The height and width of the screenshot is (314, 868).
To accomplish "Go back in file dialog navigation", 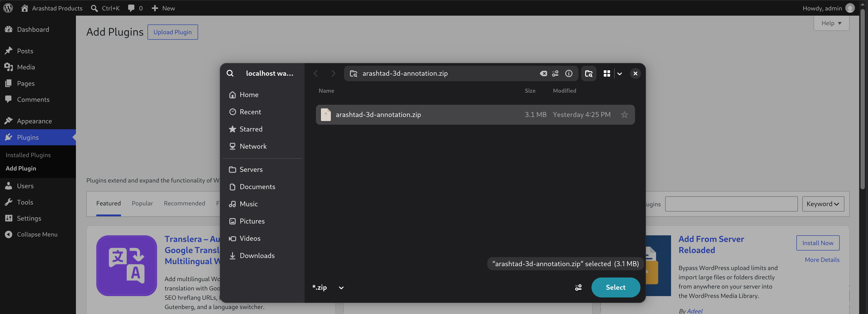I will pos(316,73).
